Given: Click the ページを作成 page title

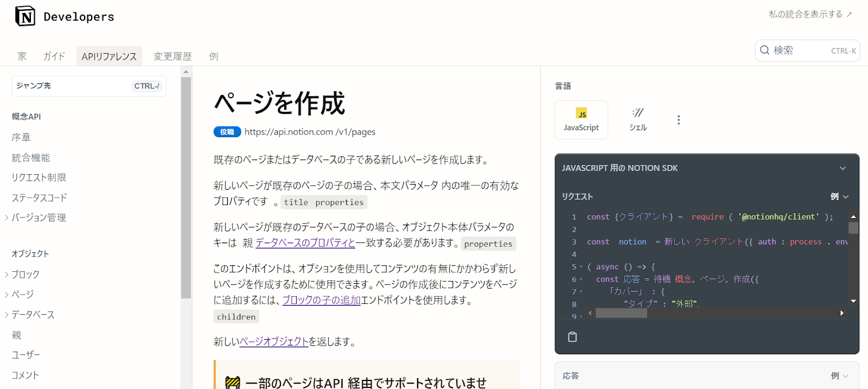Looking at the screenshot, I should coord(279,103).
